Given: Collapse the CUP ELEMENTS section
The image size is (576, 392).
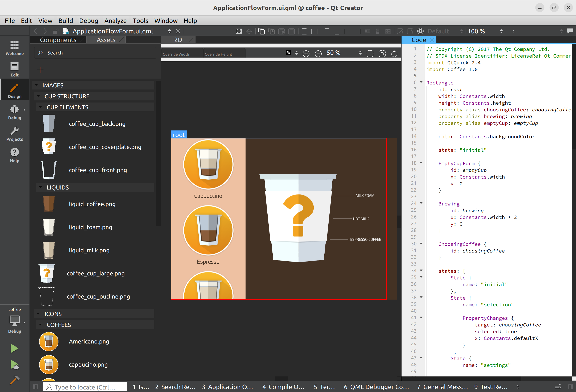Looking at the screenshot, I should pyautogui.click(x=40, y=107).
